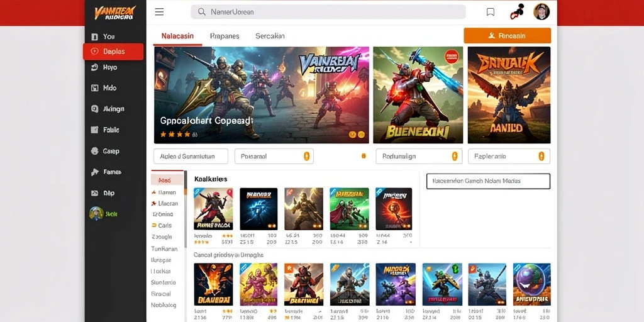Image resolution: width=644 pixels, height=322 pixels.
Task: Click the Faplerarnio button with coin
Action: pyautogui.click(x=509, y=157)
